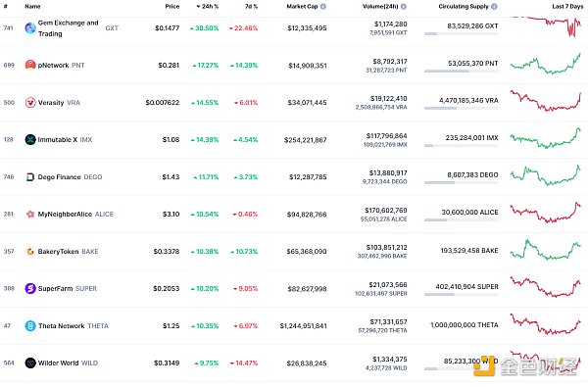Show Market Cap info tooltip icon

click(x=323, y=7)
